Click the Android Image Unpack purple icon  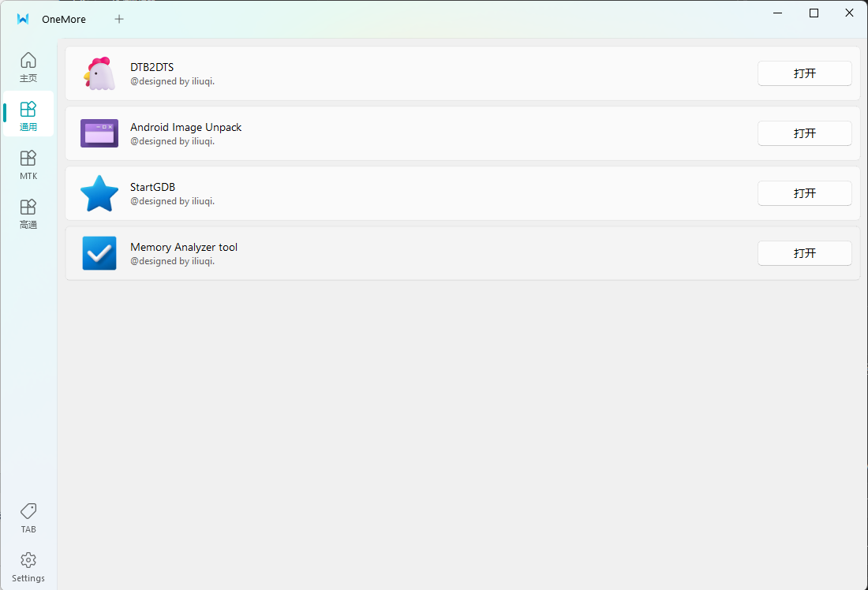point(99,133)
